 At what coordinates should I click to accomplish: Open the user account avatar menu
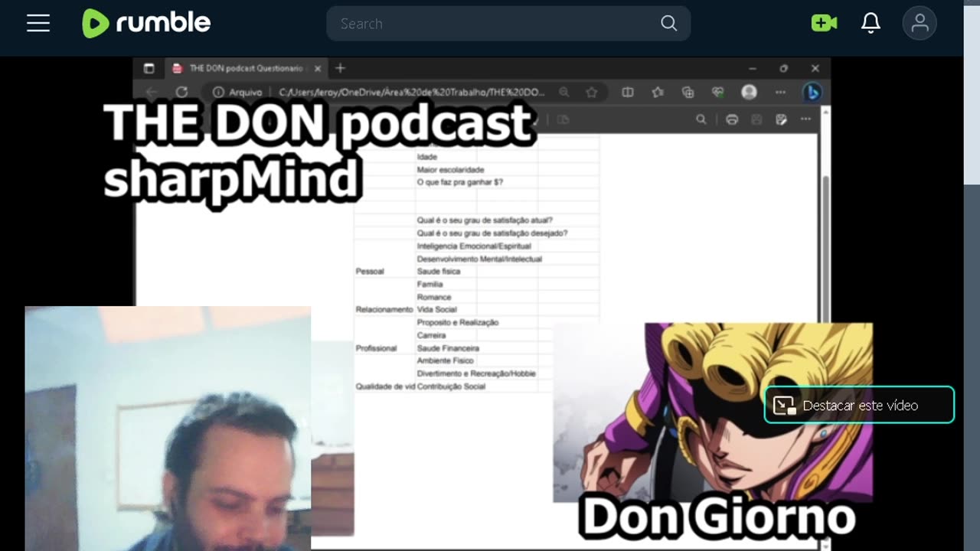[920, 23]
